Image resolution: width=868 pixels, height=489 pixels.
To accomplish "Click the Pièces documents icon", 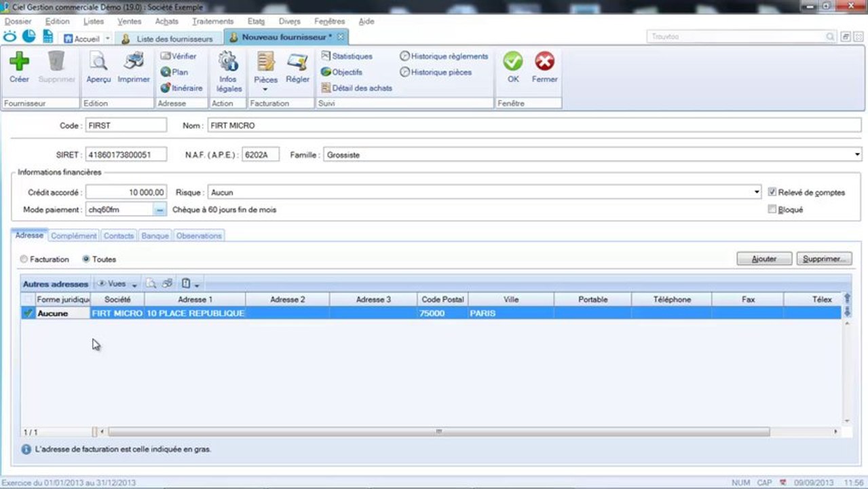I will point(265,62).
